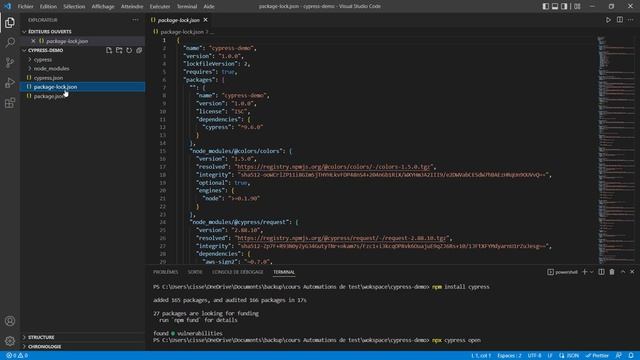Change encoding via UTF-8 status item
This screenshot has height=360, width=640.
click(x=534, y=356)
